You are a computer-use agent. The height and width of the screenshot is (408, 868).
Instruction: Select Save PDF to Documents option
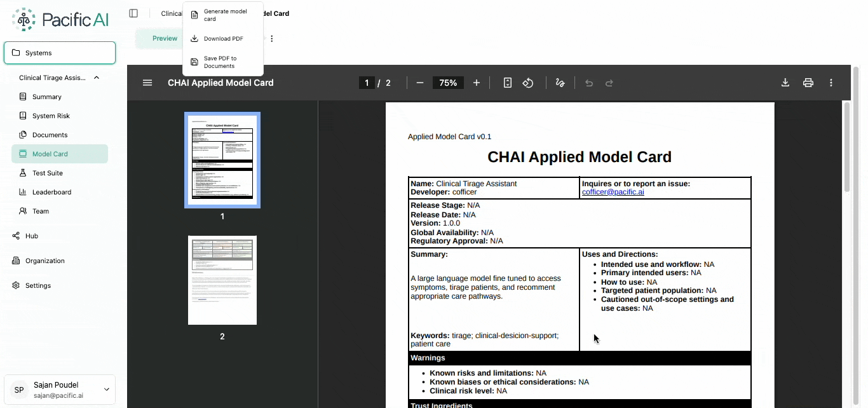click(225, 62)
